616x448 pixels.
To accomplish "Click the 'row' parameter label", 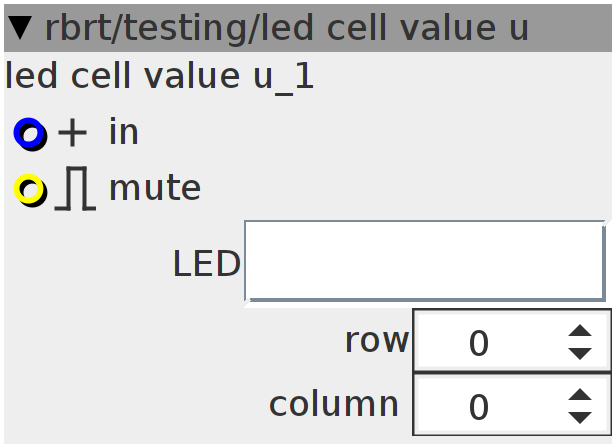I will 376,341.
